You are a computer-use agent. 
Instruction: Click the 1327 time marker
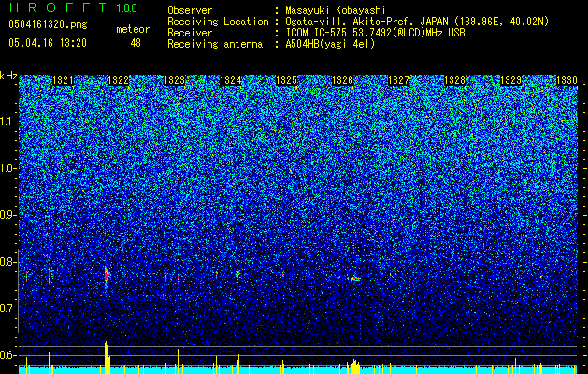pos(398,80)
